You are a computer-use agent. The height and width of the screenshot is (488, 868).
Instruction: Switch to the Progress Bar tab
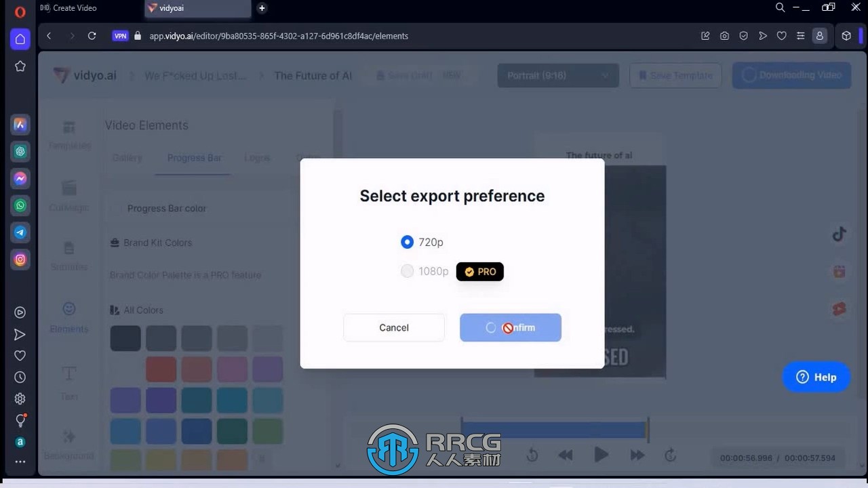(195, 158)
